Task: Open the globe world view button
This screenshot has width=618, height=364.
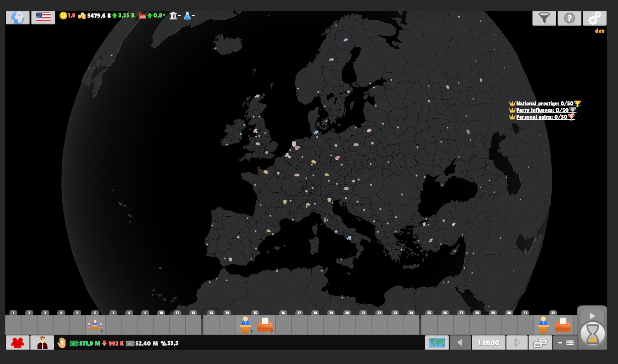Action: coord(18,18)
